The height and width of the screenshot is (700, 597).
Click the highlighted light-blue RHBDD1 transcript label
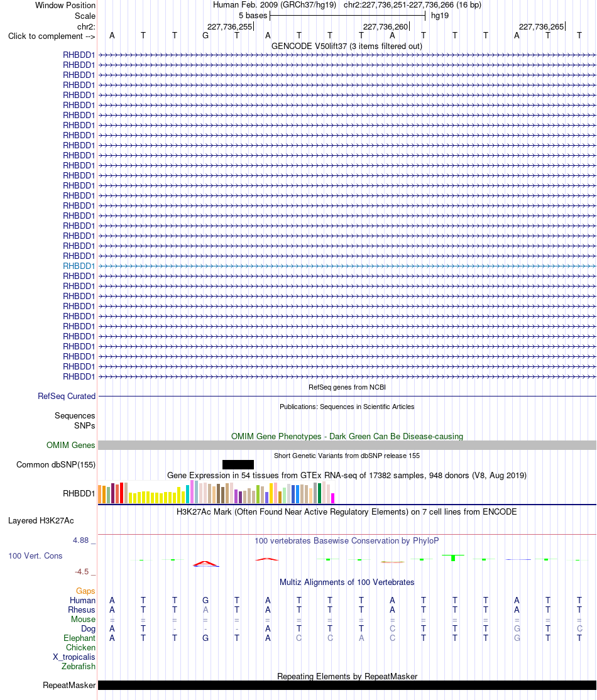(79, 266)
